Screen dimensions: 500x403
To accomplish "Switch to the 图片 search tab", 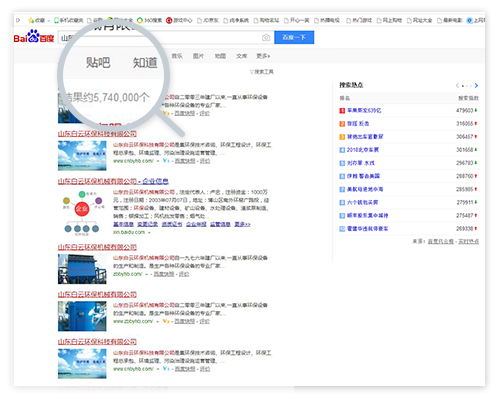I will 198,56.
